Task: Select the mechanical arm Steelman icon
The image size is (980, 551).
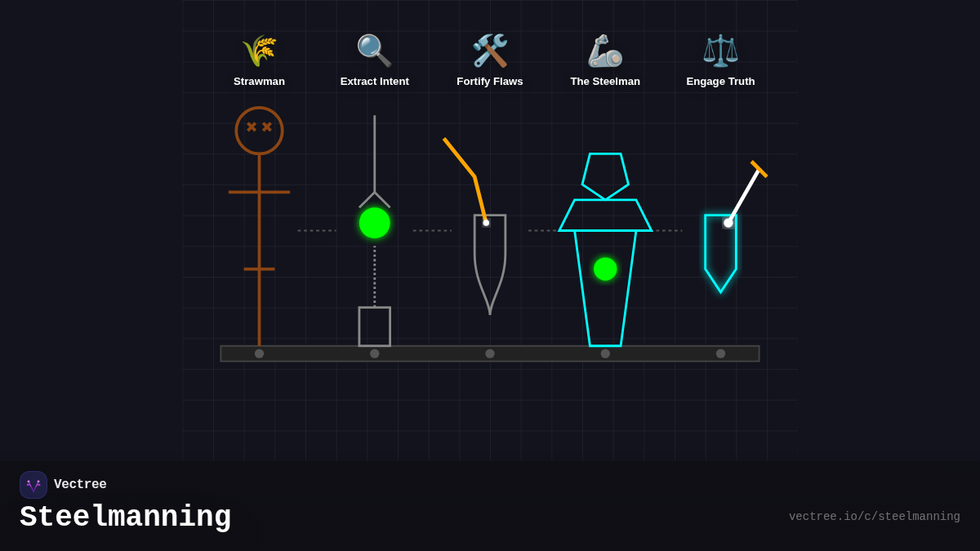Action: [x=605, y=51]
